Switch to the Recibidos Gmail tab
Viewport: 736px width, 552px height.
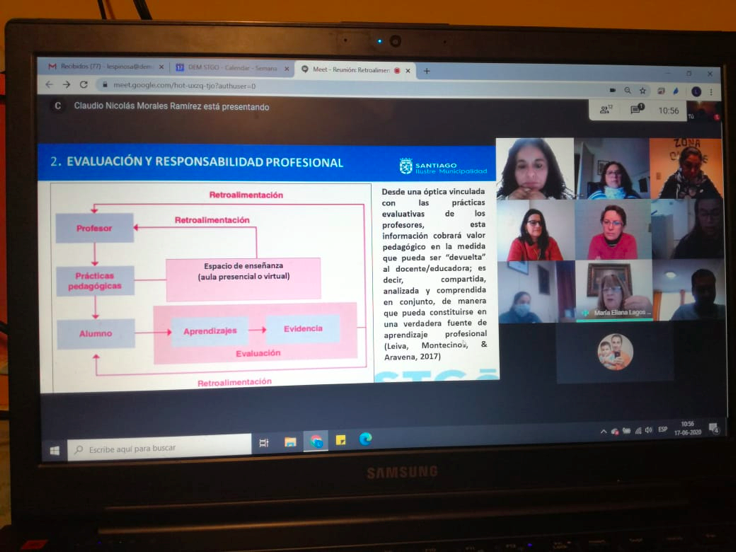tap(106, 67)
